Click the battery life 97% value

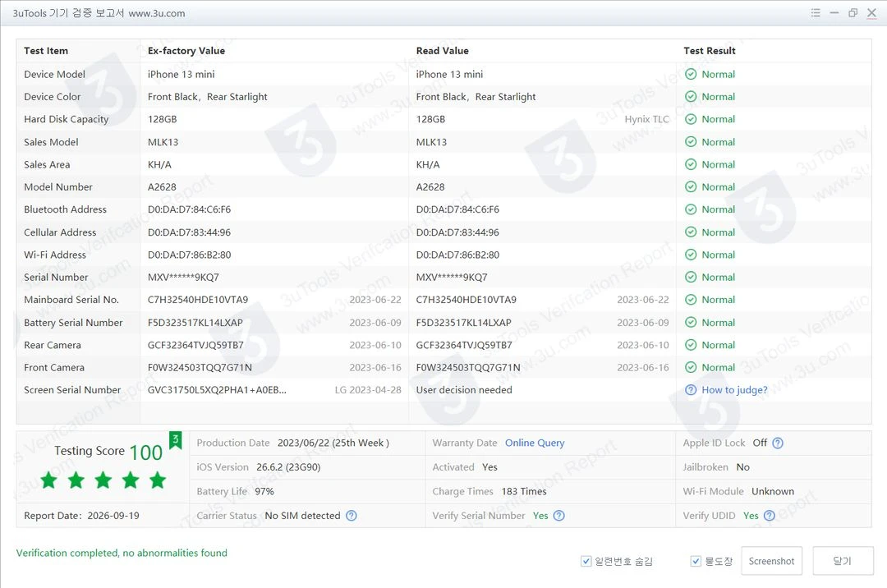(264, 492)
